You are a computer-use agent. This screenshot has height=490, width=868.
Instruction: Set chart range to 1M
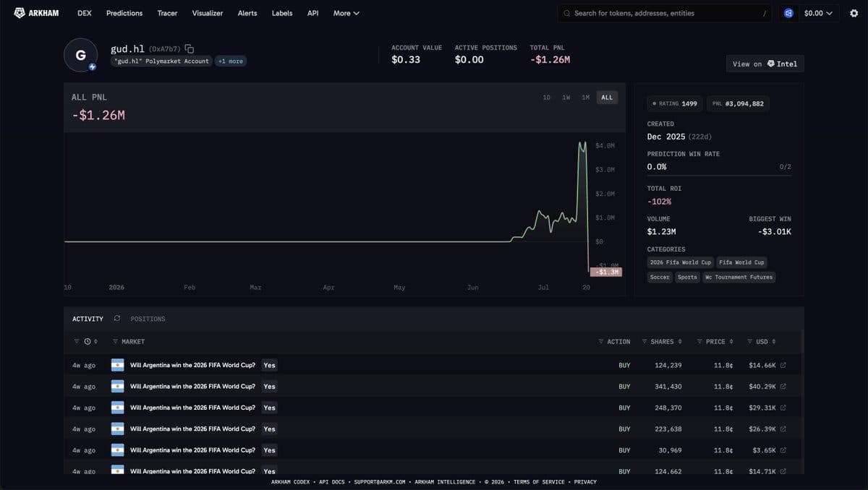point(585,97)
